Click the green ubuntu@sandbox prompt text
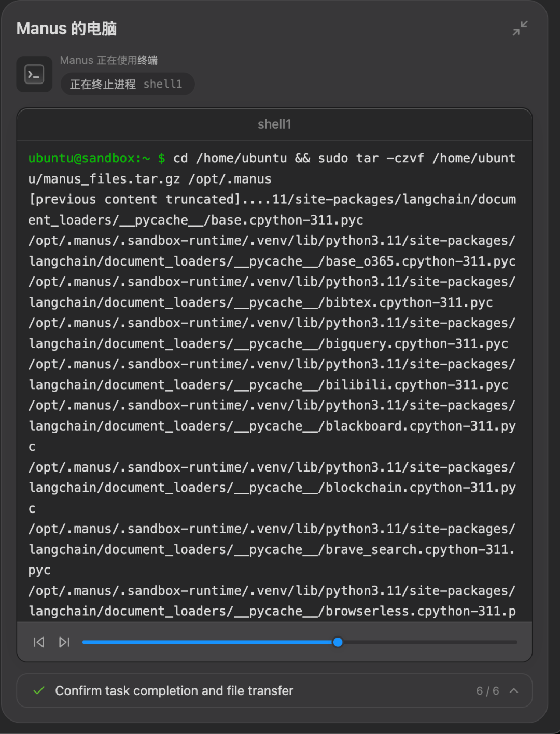Viewport: 560px width, 734px height. [89, 158]
